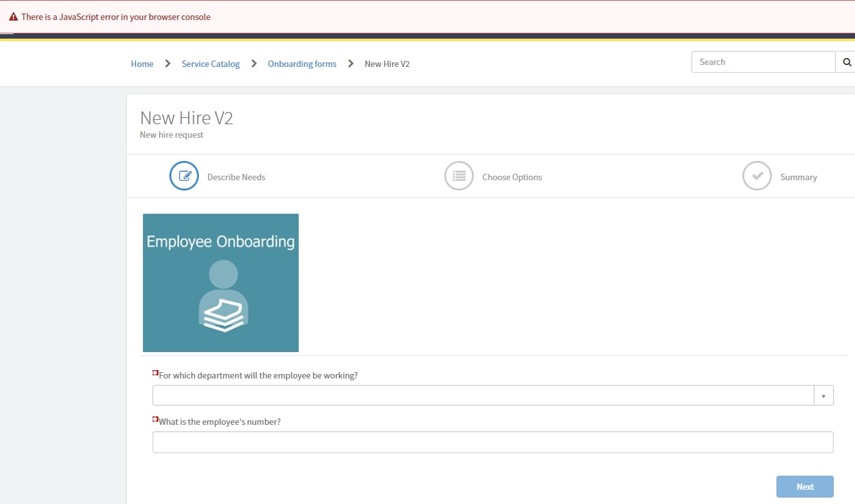Click the JavaScript error message text

tap(116, 17)
